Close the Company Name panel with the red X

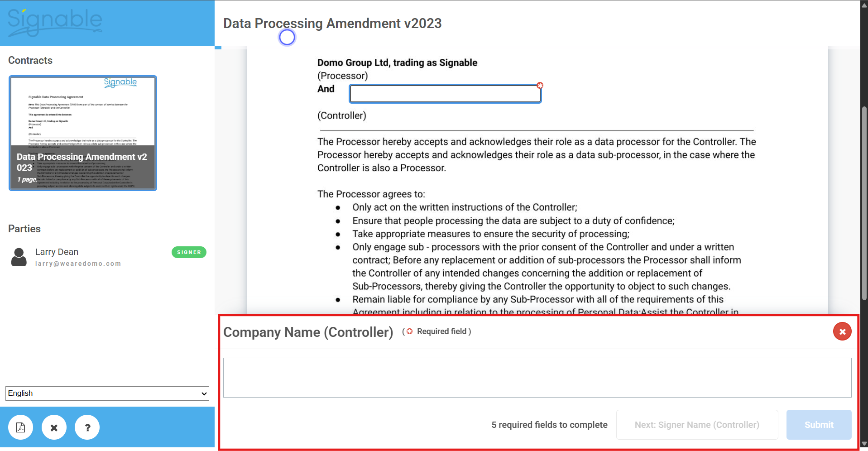(x=842, y=331)
